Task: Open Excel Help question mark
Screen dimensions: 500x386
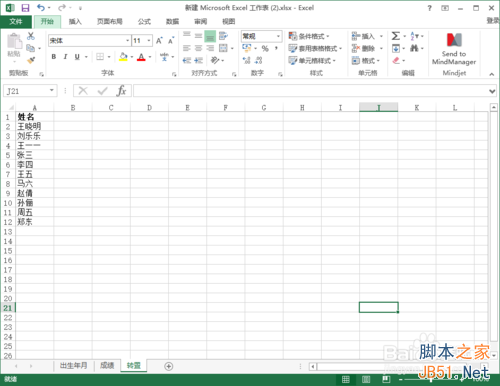Action: [429, 8]
